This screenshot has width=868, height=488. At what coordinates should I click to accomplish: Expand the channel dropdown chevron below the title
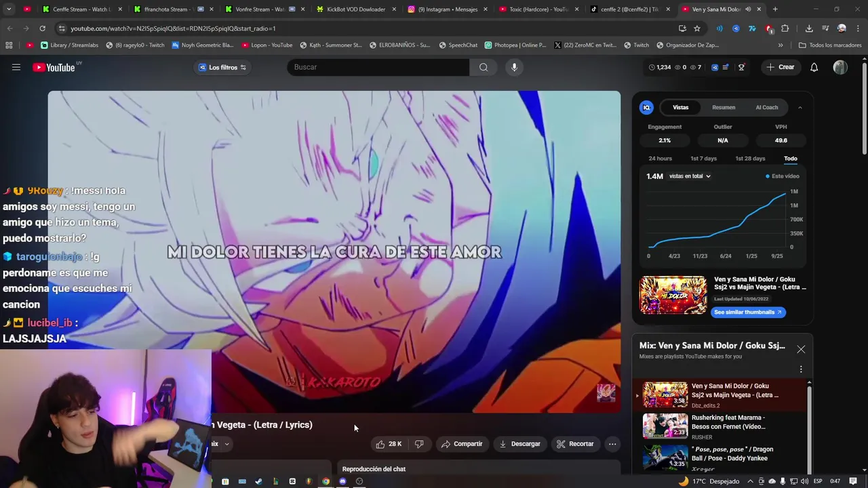[x=226, y=444]
